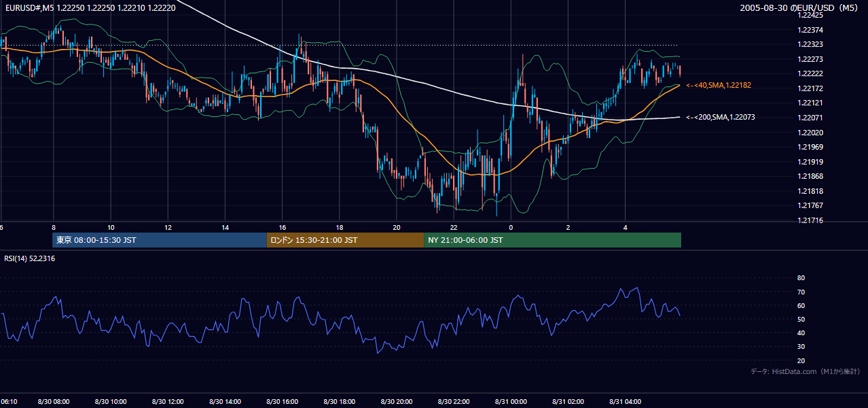Click hour label 12 under the price chart
Image resolution: width=868 pixels, height=408 pixels.
[168, 227]
